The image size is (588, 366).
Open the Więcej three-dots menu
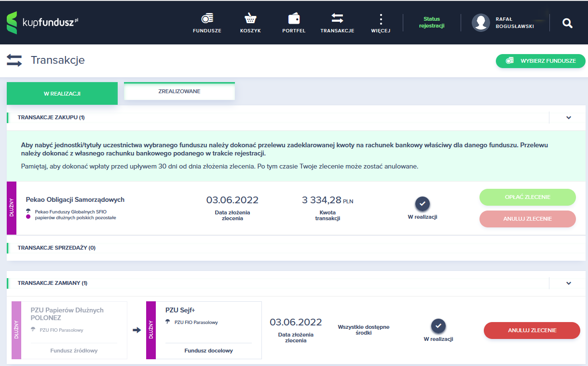381,19
